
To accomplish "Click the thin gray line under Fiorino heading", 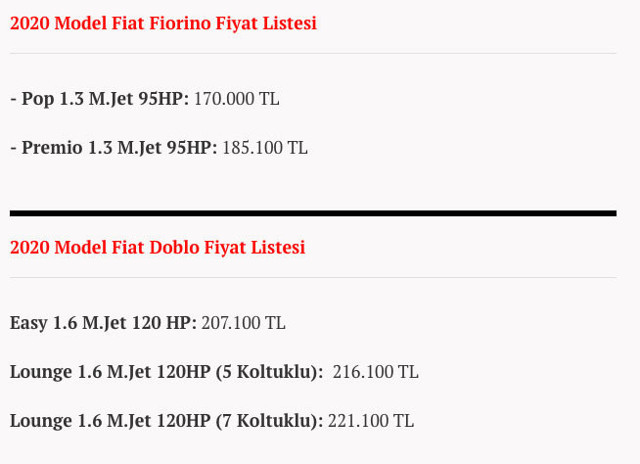I will pyautogui.click(x=312, y=53).
